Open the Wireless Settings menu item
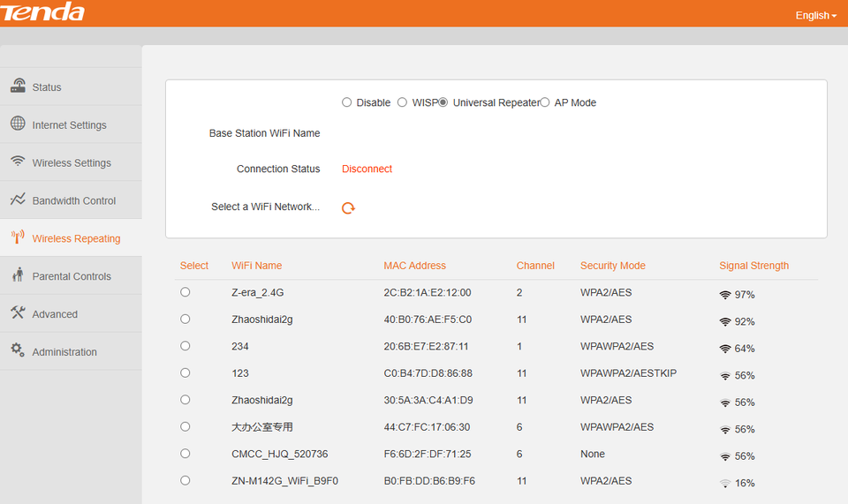This screenshot has width=848, height=504. point(71,162)
